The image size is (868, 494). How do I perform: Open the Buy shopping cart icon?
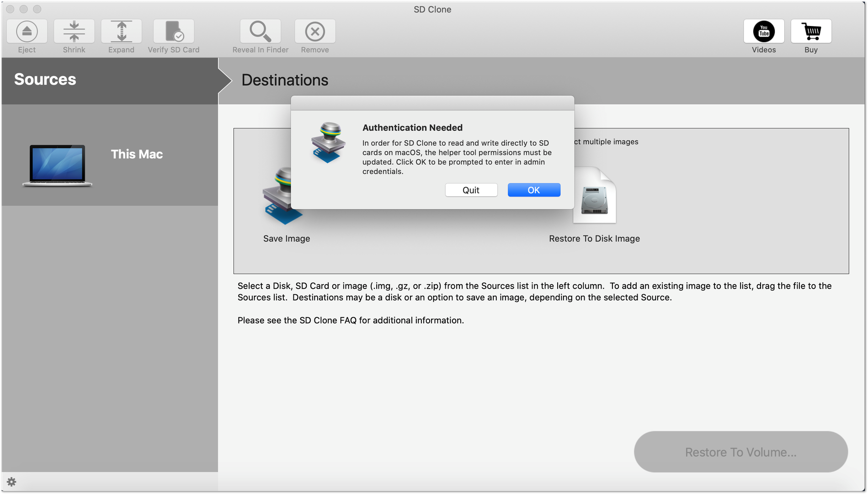point(811,31)
